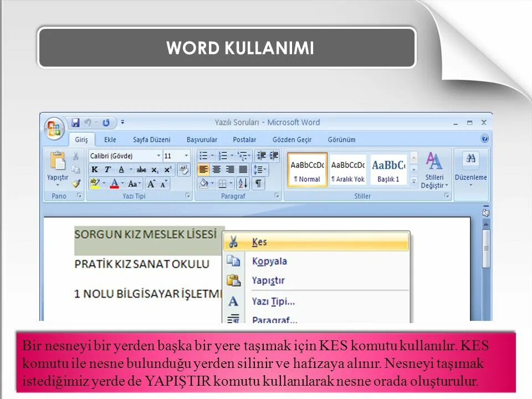Screen dimensions: 532x399
Task: Click the Sort A-Z icon
Action: click(x=243, y=183)
